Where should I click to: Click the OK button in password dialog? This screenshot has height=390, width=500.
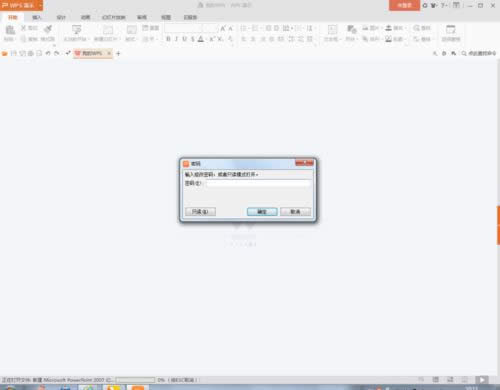pos(262,212)
